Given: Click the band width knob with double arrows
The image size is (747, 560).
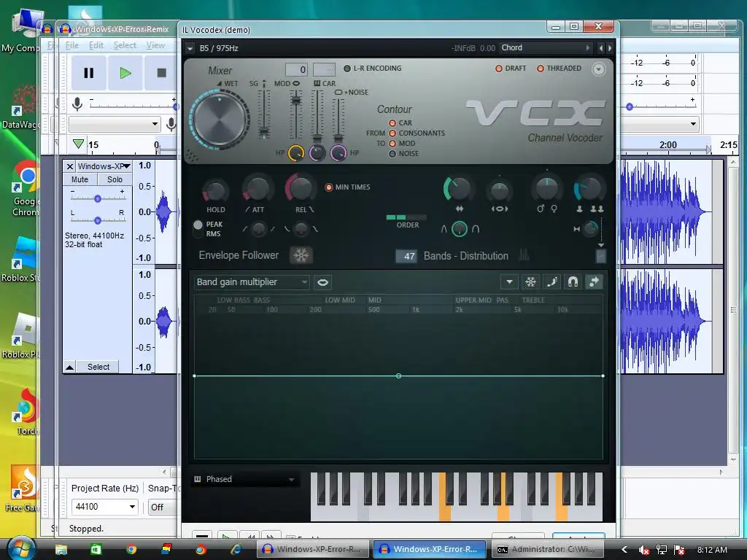Looking at the screenshot, I should pyautogui.click(x=458, y=188).
